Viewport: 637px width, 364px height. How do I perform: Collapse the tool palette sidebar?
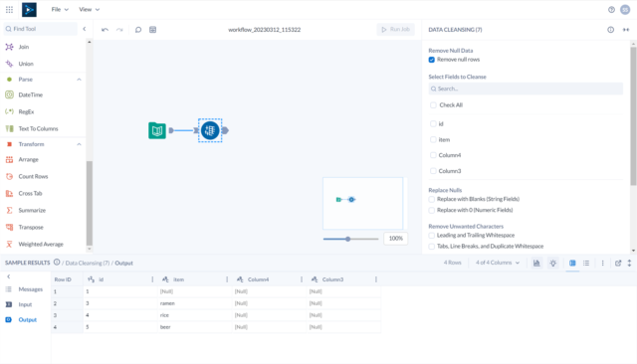[84, 29]
